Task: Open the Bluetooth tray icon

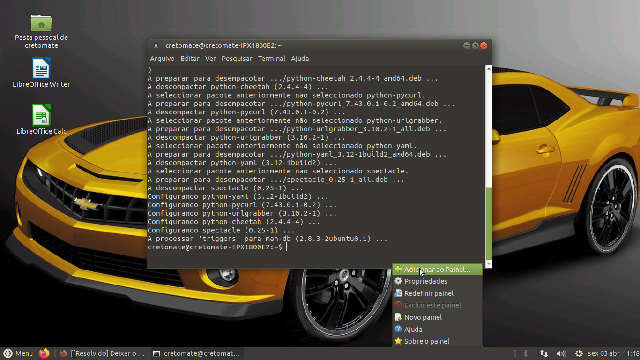Action: point(526,353)
